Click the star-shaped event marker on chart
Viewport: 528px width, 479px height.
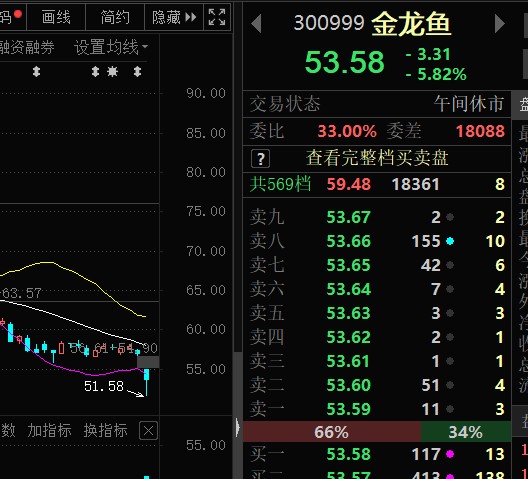tap(112, 71)
